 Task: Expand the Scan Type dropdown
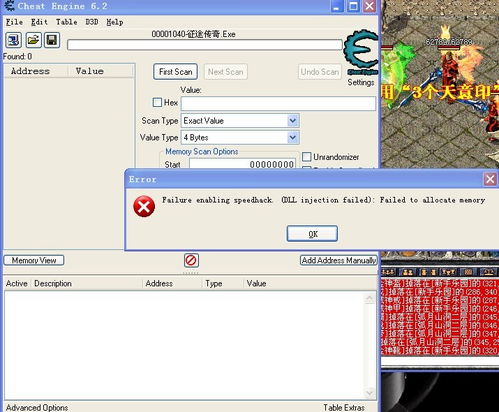[x=293, y=121]
